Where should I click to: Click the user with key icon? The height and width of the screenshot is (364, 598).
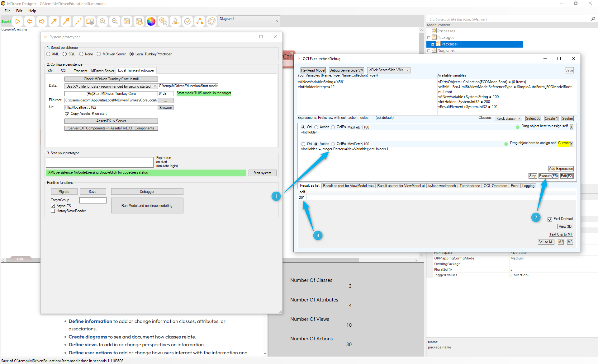coord(175,21)
